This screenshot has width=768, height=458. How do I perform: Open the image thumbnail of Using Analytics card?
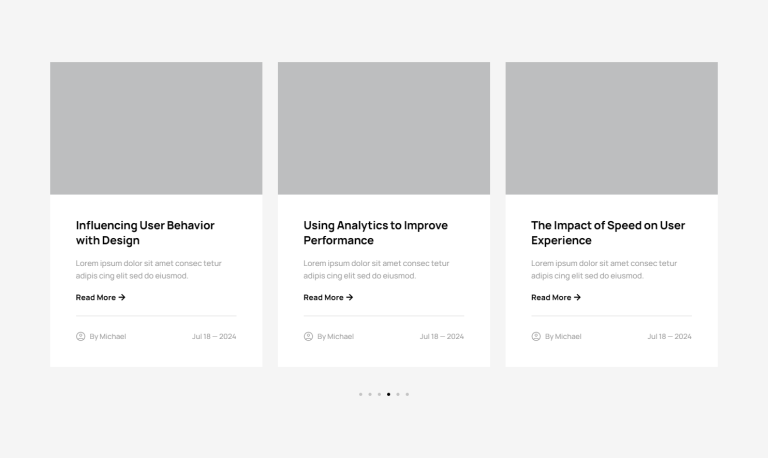tap(384, 128)
